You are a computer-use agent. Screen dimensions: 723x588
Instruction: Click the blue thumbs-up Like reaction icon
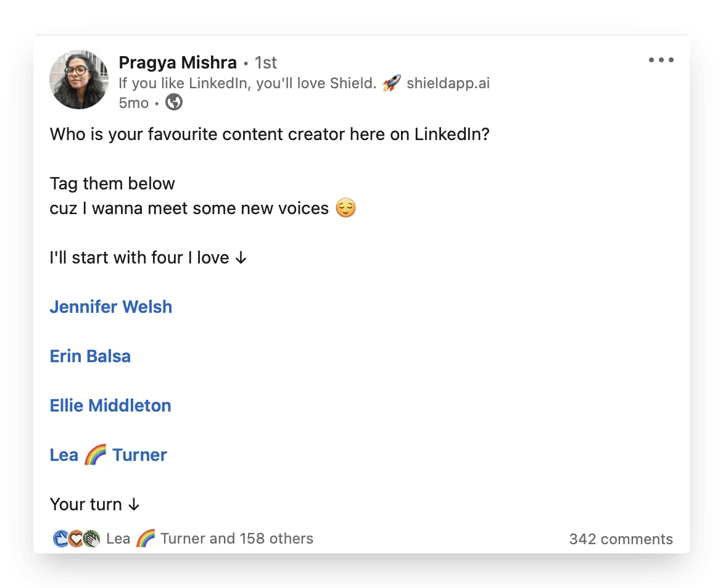[61, 539]
